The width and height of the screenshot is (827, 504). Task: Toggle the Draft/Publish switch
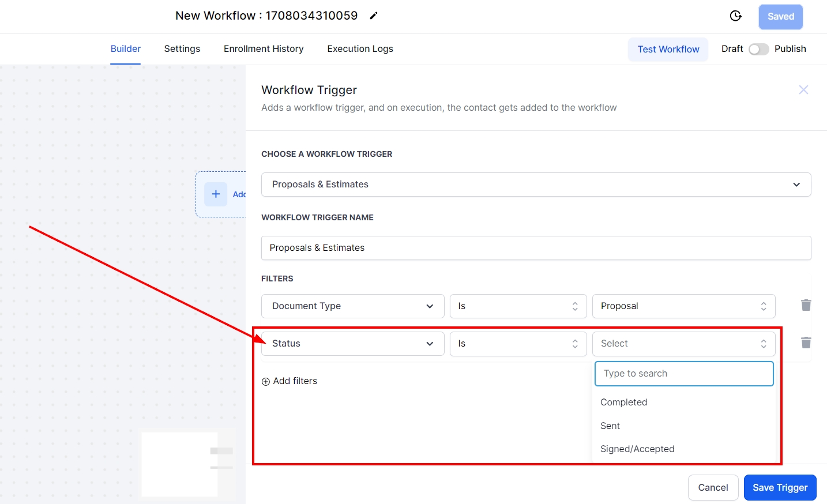[758, 50]
